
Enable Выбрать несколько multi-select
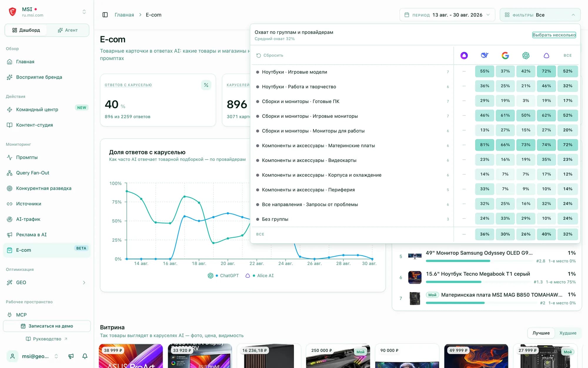554,35
